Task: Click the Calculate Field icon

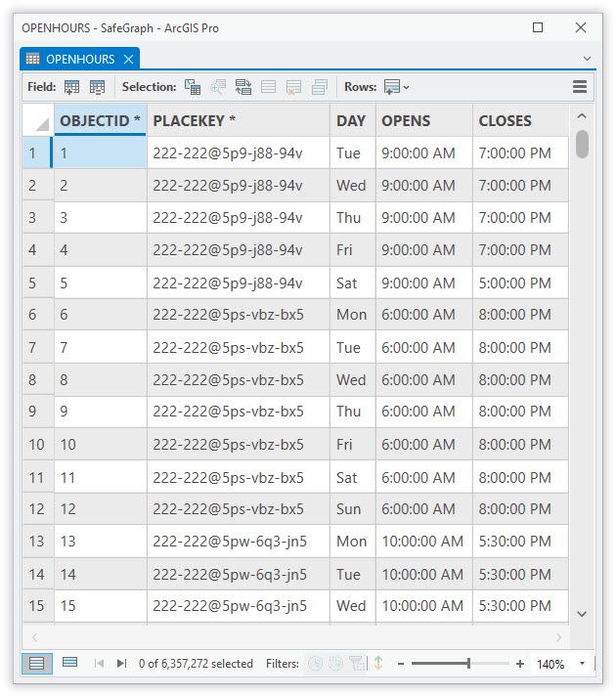Action: 97,87
